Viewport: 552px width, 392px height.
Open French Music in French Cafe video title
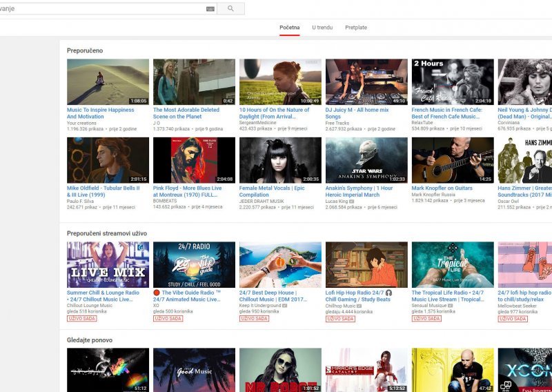[446, 113]
